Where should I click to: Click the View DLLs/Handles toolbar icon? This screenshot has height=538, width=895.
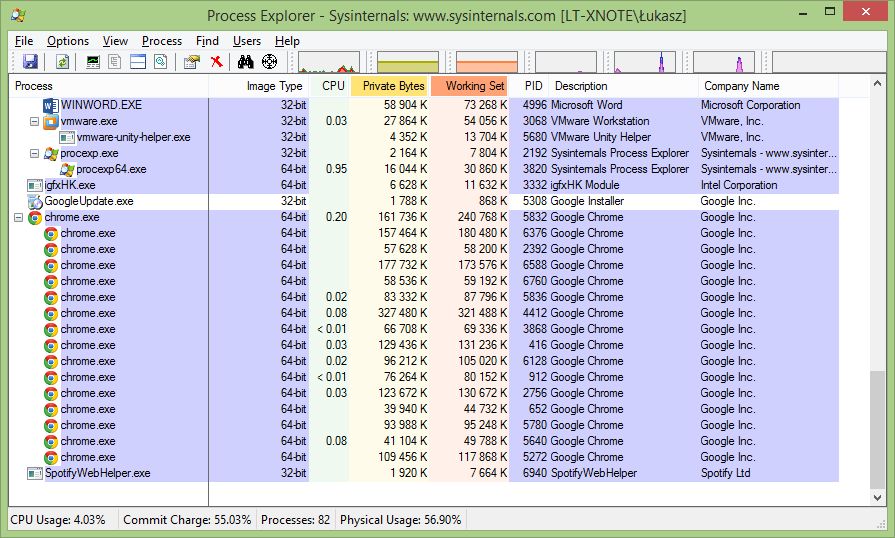click(x=160, y=62)
